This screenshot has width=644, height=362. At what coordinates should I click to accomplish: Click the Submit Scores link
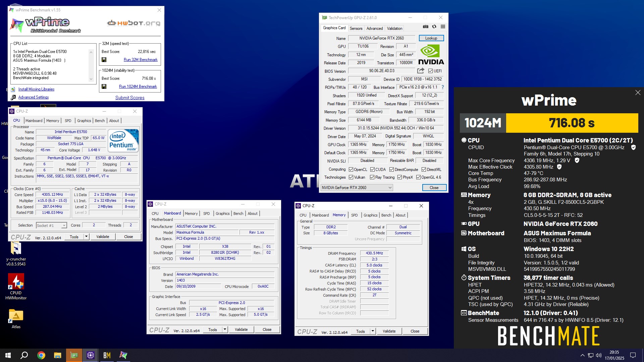coord(130,98)
